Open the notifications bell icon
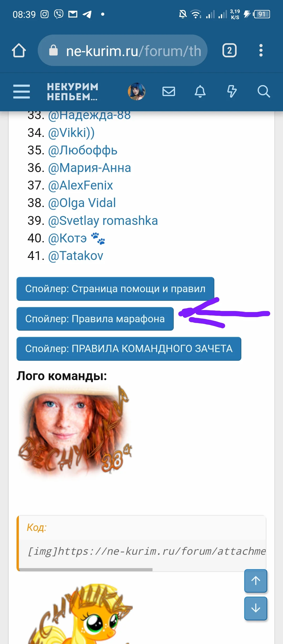Screen dimensions: 283x644 [x=200, y=91]
